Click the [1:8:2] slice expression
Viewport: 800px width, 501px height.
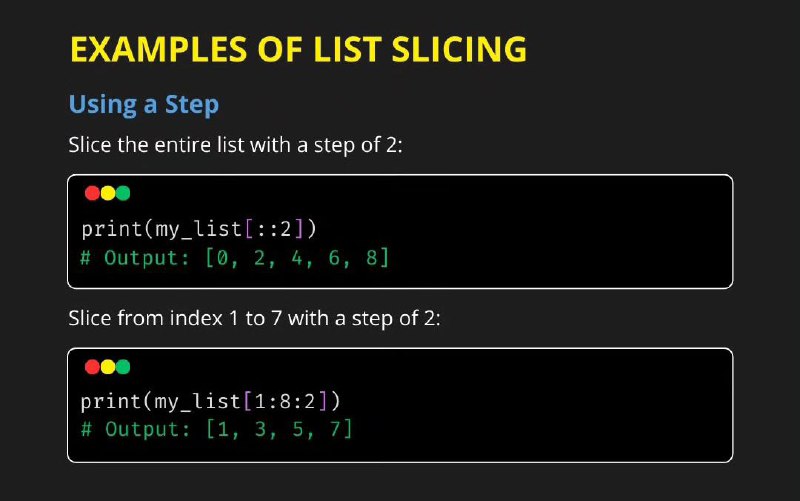[x=286, y=402]
